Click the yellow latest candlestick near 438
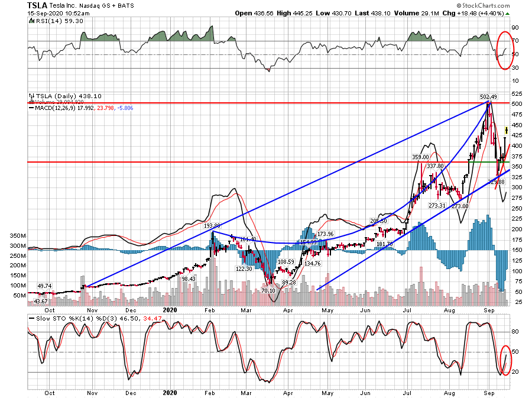The image size is (532, 398). 507,130
